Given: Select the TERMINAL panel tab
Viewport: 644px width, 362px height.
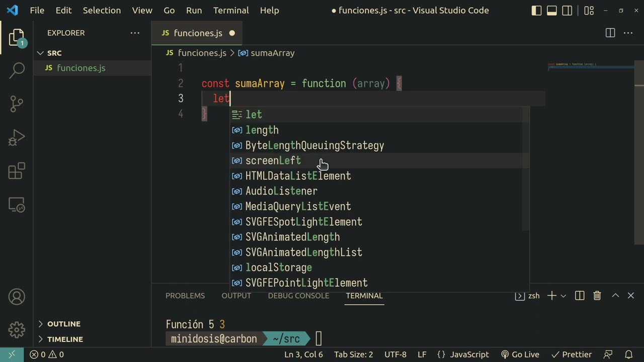Looking at the screenshot, I should (x=364, y=296).
